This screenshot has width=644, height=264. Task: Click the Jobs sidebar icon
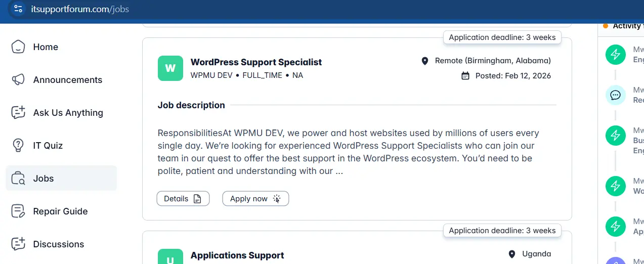click(x=18, y=179)
